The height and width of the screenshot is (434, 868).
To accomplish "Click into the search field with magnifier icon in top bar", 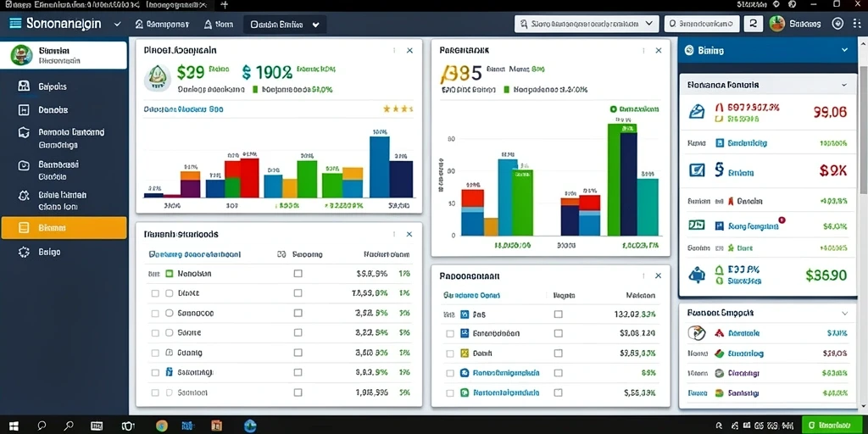I will tap(702, 24).
